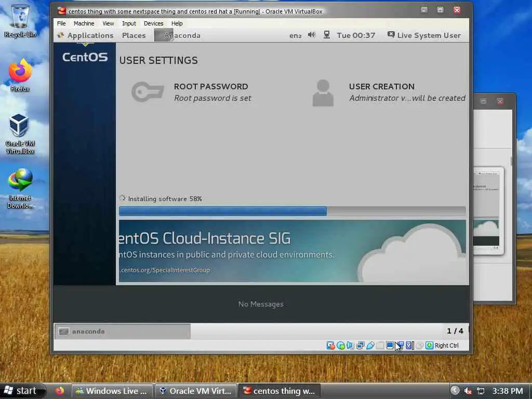Open the Windows start button
Image resolution: width=532 pixels, height=399 pixels.
22,391
